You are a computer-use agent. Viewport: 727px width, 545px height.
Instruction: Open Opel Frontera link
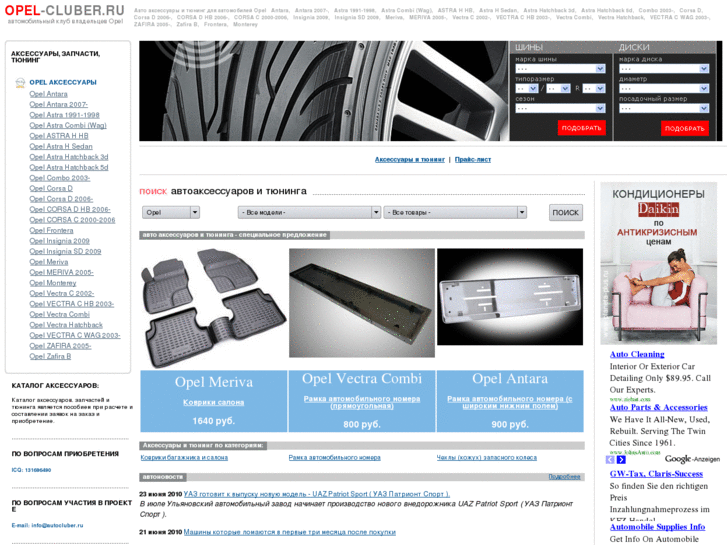click(51, 231)
